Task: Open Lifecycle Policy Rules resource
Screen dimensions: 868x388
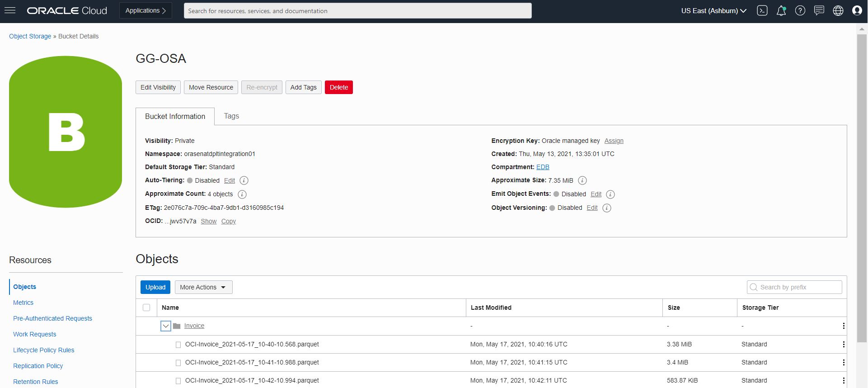Action: 43,350
